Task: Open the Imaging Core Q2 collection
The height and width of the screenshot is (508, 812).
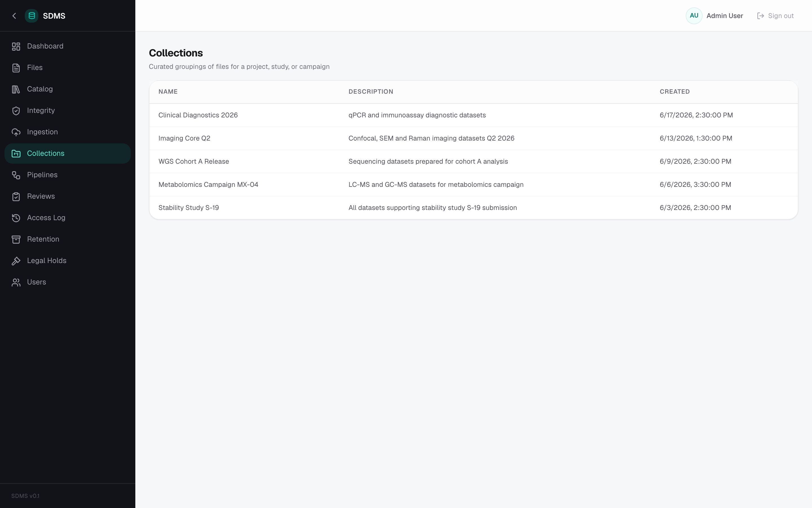Action: click(x=184, y=138)
